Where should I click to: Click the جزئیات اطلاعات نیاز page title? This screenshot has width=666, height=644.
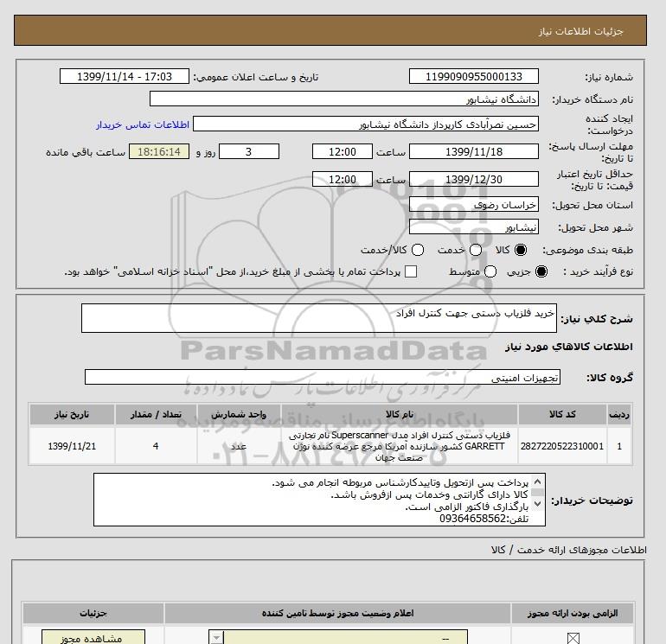click(580, 31)
